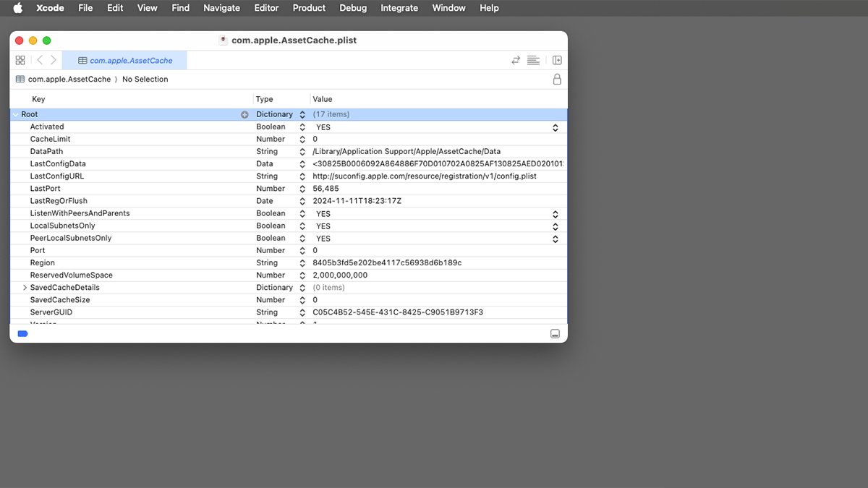
Task: Expand the SavedCacheDetails dictionary
Action: [25, 288]
